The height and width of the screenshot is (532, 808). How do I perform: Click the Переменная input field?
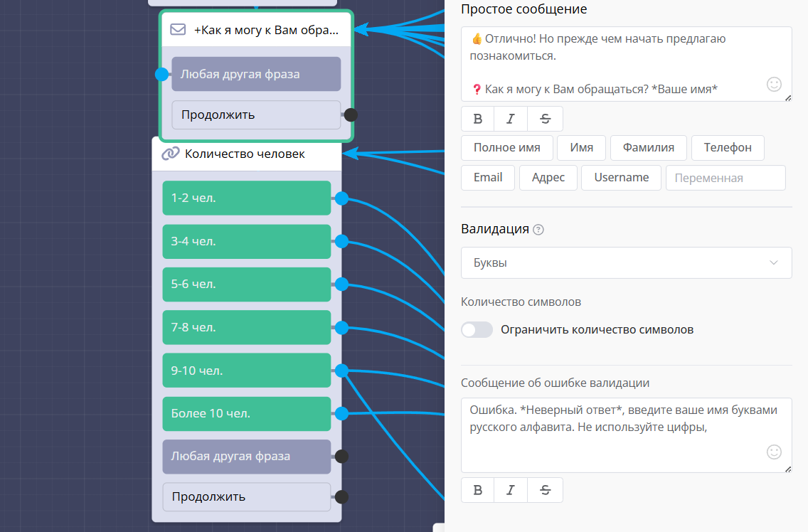725,179
